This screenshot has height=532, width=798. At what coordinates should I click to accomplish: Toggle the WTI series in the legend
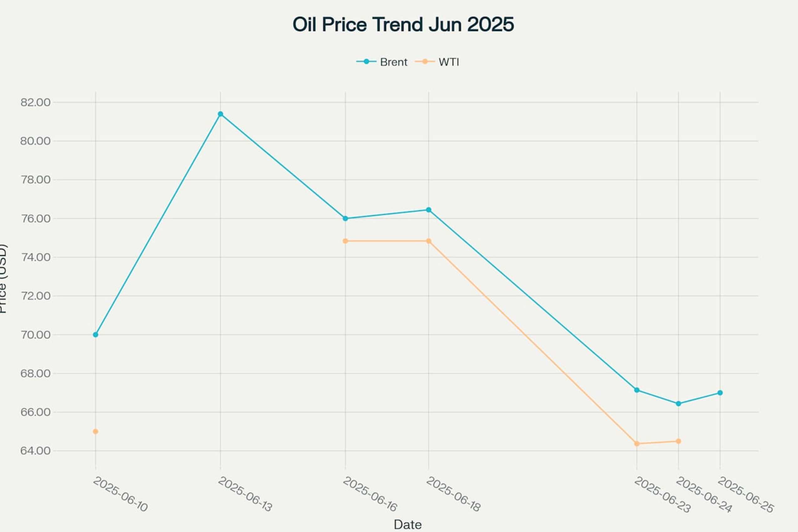448,62
